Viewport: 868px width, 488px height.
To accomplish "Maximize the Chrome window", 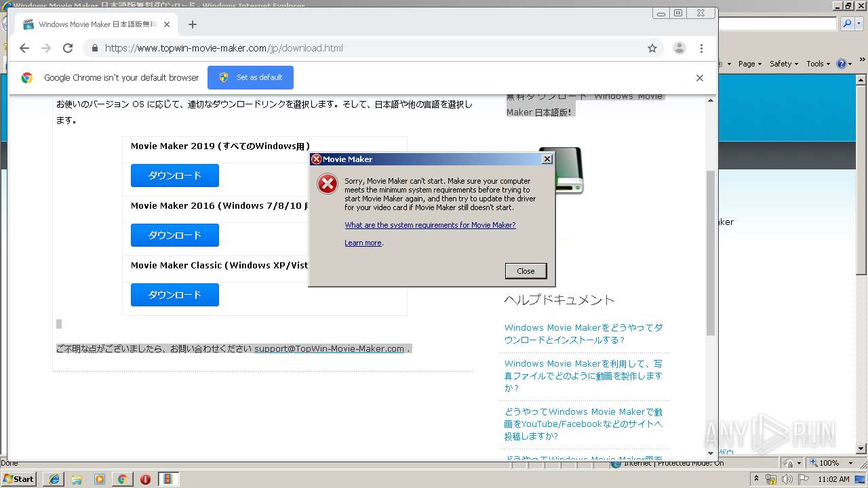I will pos(677,13).
